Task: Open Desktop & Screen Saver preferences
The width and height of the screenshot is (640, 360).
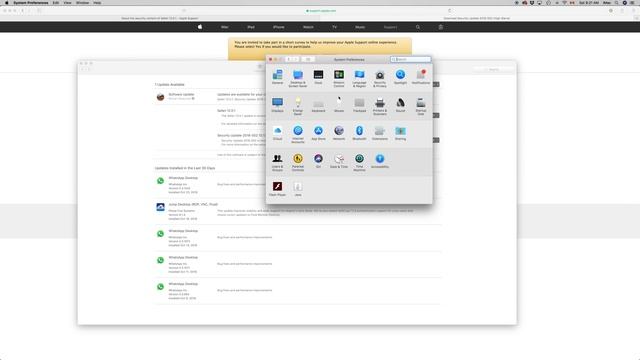Action: [x=298, y=78]
